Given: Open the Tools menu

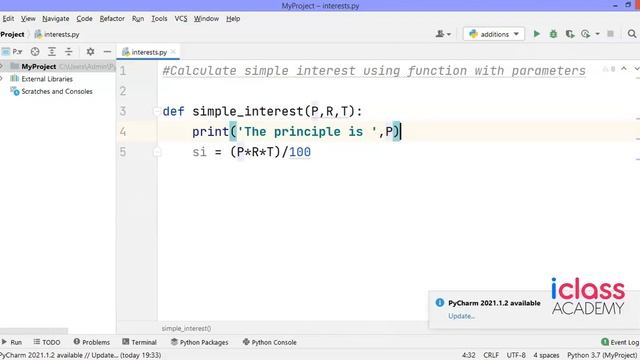Looking at the screenshot, I should click(159, 19).
